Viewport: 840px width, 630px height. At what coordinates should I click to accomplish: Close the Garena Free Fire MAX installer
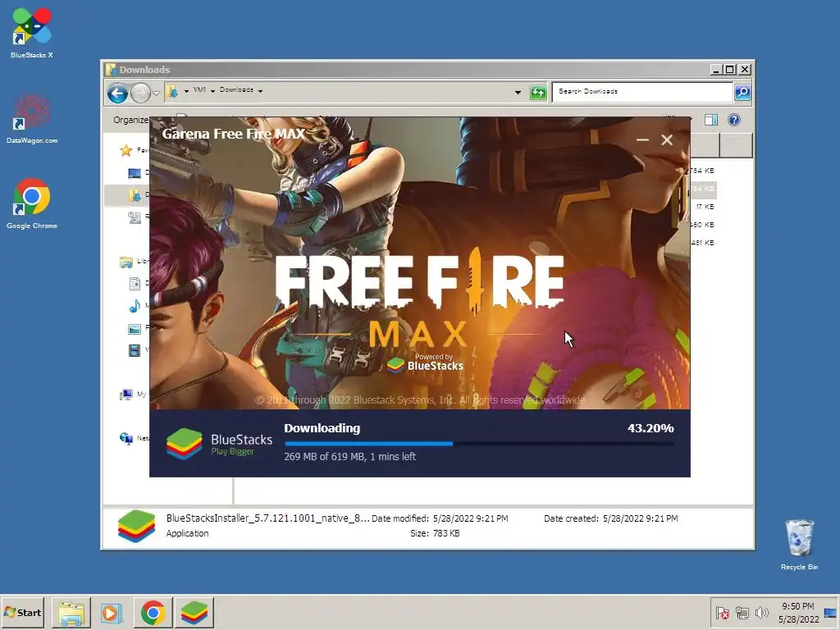[667, 139]
